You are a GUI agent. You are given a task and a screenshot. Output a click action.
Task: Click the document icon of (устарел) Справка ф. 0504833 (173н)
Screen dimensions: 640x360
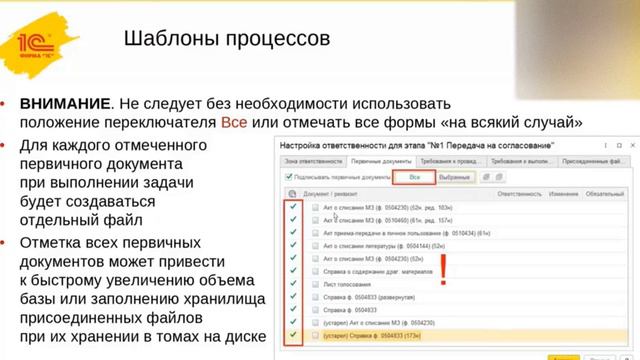coord(315,336)
